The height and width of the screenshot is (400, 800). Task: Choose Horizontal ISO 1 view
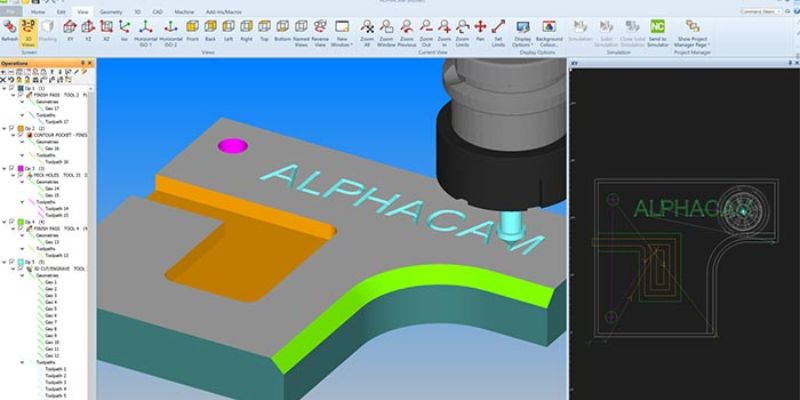(x=146, y=33)
